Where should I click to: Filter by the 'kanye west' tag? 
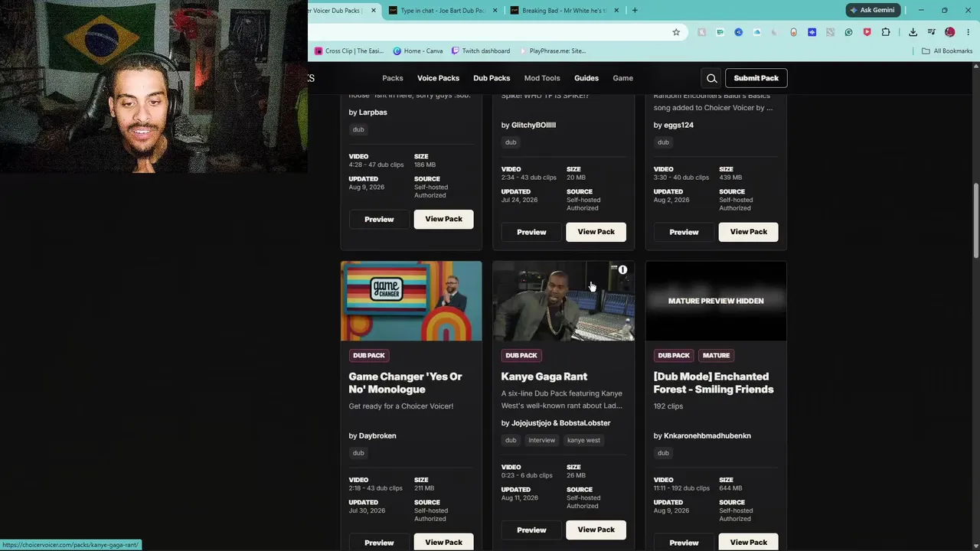click(x=583, y=440)
